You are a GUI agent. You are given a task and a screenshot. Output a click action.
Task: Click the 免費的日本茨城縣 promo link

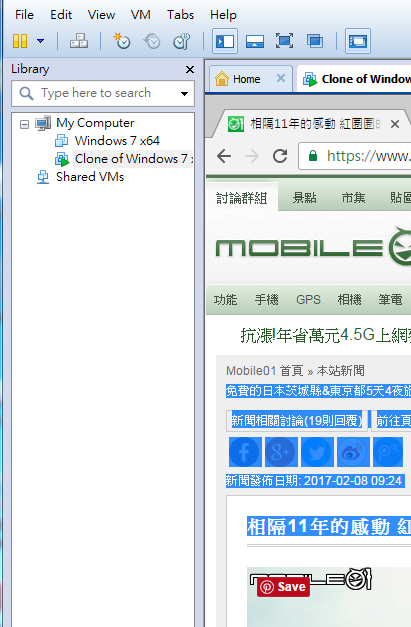click(x=318, y=391)
